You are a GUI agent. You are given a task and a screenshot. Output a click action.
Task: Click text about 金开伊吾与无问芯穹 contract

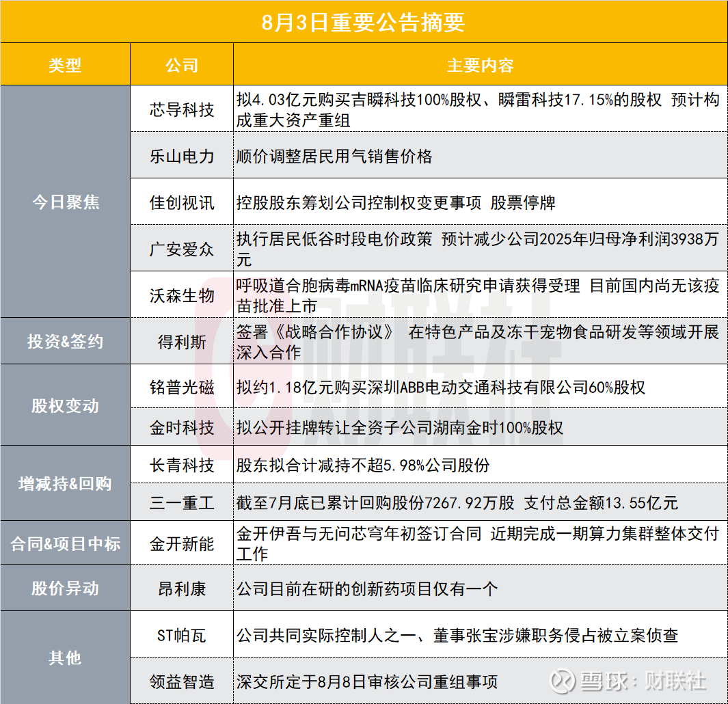[478, 543]
